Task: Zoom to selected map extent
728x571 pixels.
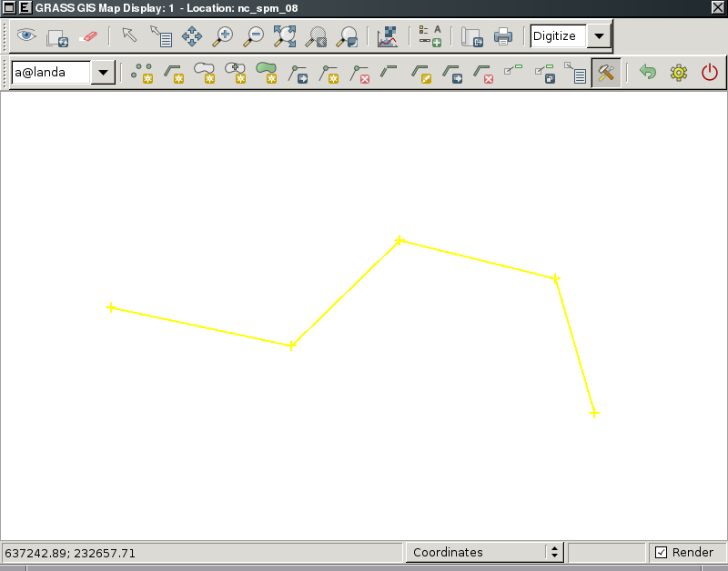Action: tap(285, 36)
